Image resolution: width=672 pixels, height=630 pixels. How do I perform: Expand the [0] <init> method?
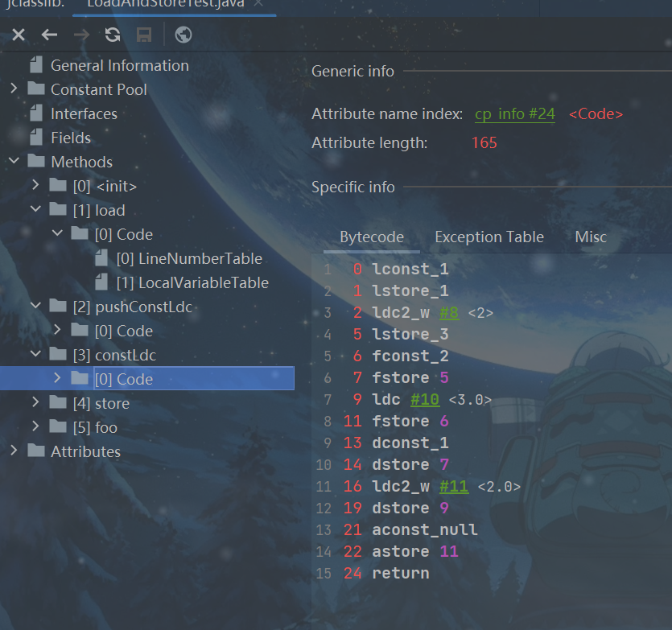(35, 186)
